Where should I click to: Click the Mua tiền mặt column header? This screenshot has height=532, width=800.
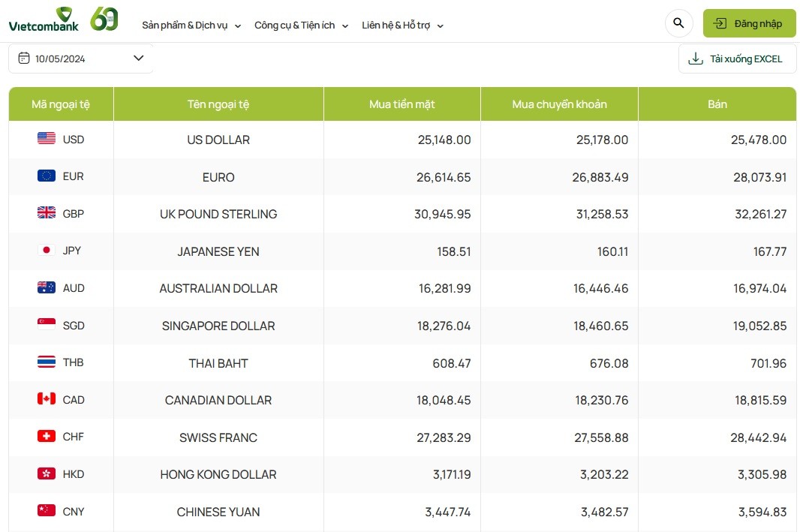coord(402,104)
